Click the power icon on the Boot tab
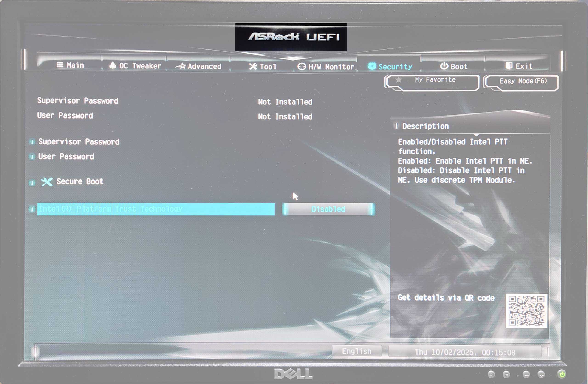The image size is (588, 384). click(444, 66)
